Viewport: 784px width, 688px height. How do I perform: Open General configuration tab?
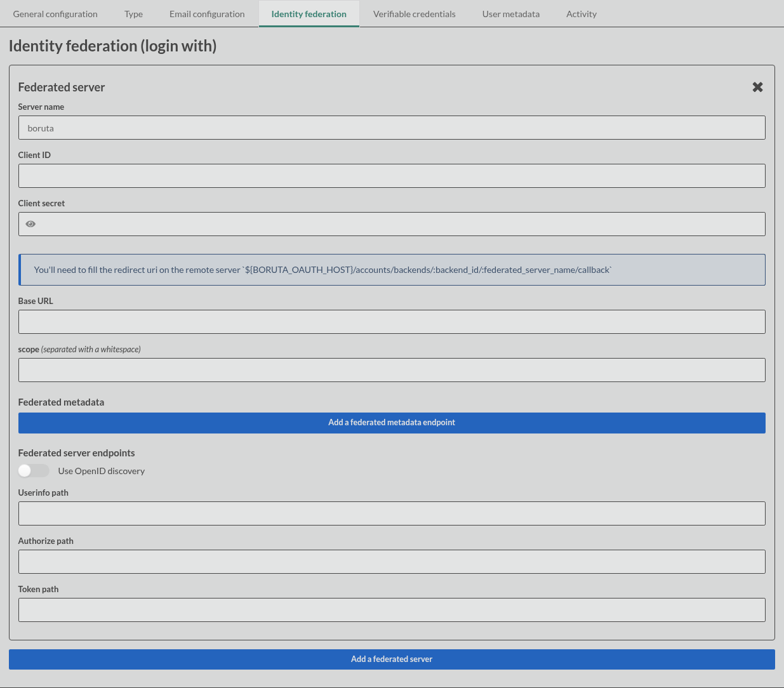55,14
